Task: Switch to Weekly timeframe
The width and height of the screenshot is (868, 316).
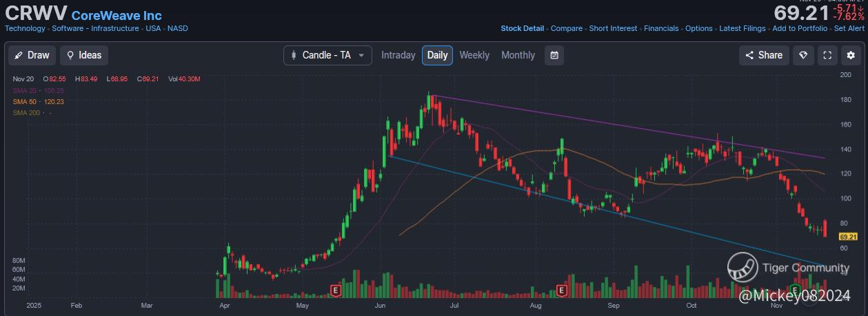Action: click(474, 55)
